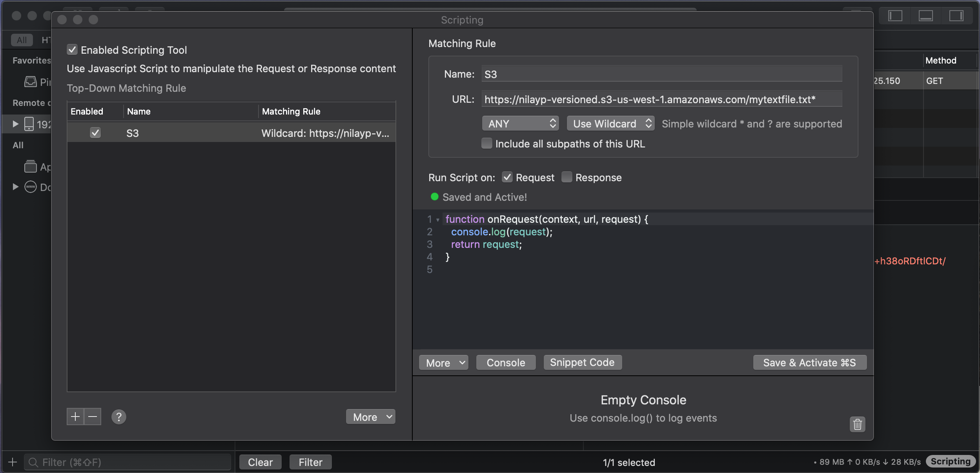Switch to the All traffic tab

tap(21, 40)
